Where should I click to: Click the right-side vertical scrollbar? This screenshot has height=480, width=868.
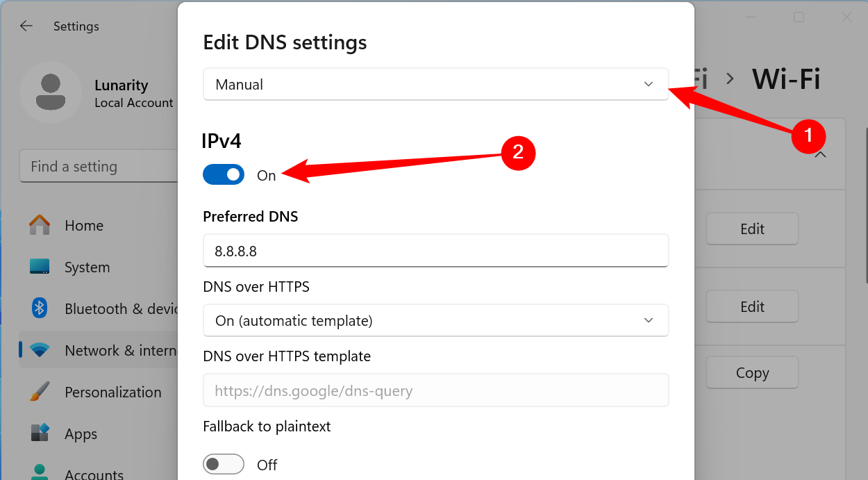pyautogui.click(x=866, y=208)
